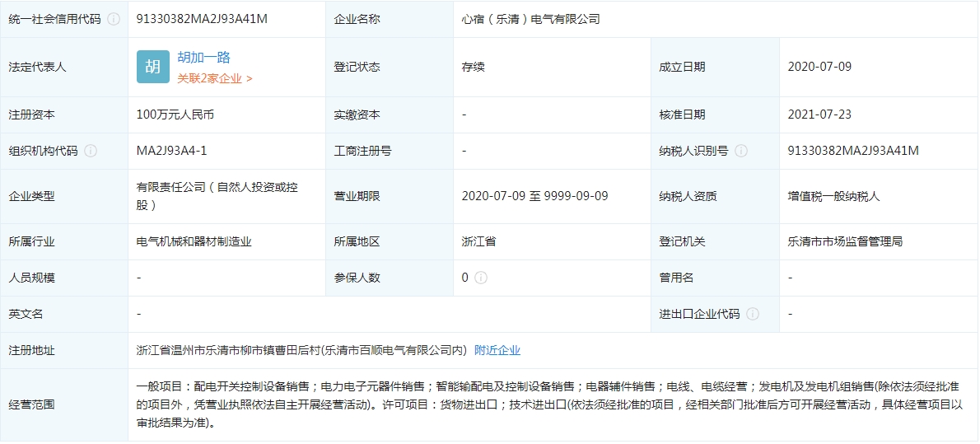Expand 关联2家企业 related companies

pyautogui.click(x=214, y=78)
